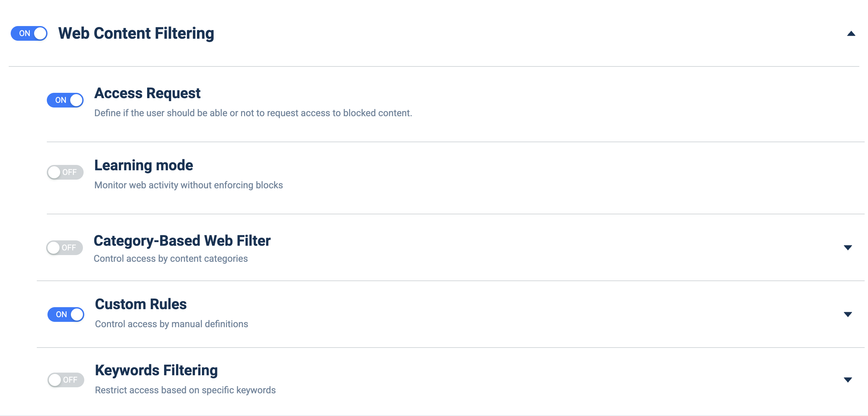The width and height of the screenshot is (868, 416).
Task: Expand the Custom Rules dropdown arrow
Action: 848,314
